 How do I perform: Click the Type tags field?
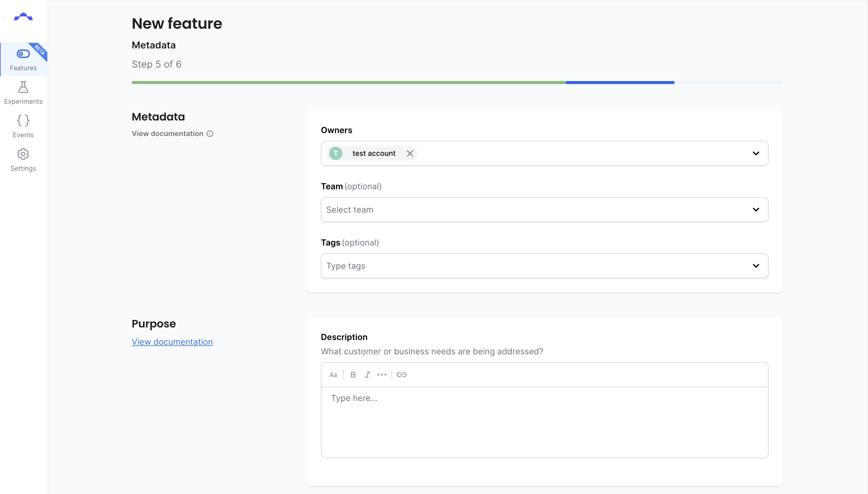coord(544,266)
